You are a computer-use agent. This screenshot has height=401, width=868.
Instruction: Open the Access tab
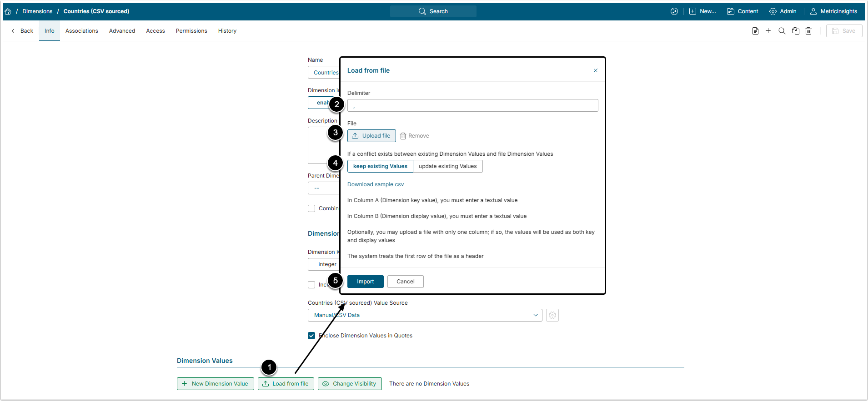click(x=156, y=31)
